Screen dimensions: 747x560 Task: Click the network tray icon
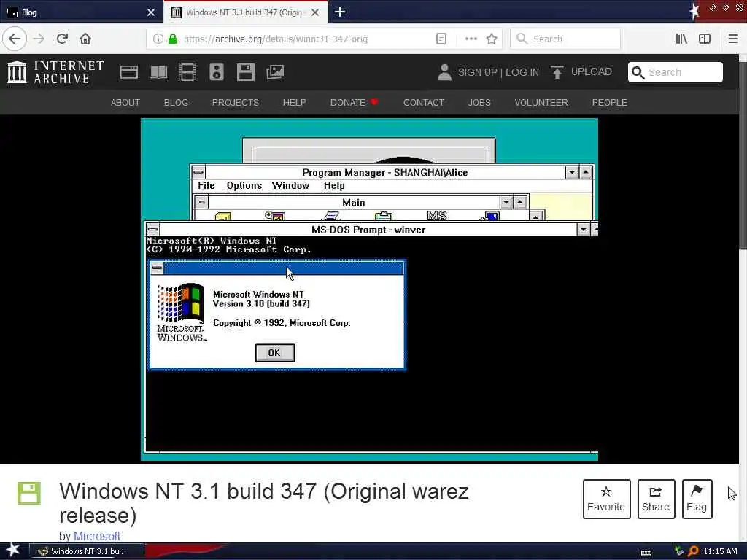679,551
